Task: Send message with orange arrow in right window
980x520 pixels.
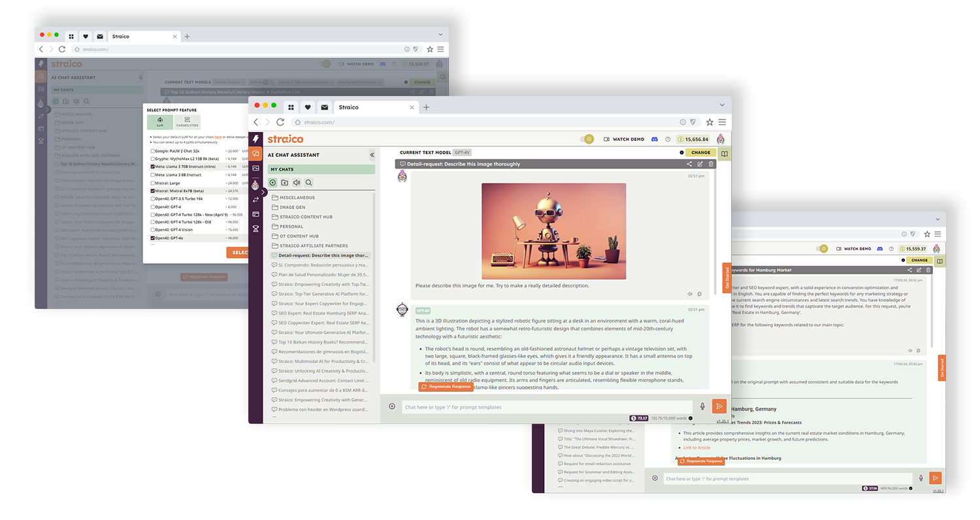Action: [x=936, y=478]
